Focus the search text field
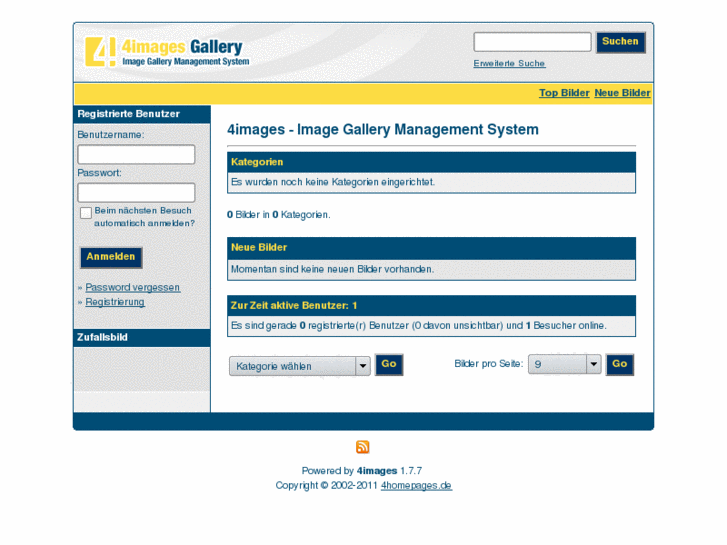This screenshot has height=545, width=727. coord(532,42)
